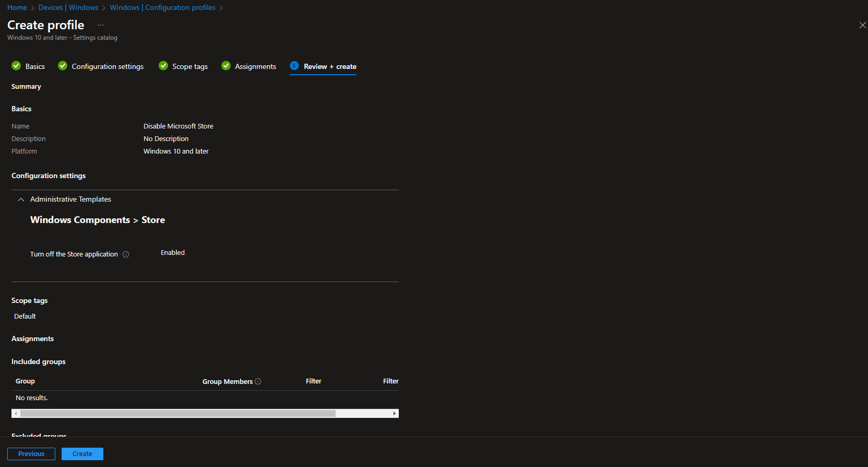Click the step 5 circle icon
This screenshot has width=868, height=467.
pos(294,65)
